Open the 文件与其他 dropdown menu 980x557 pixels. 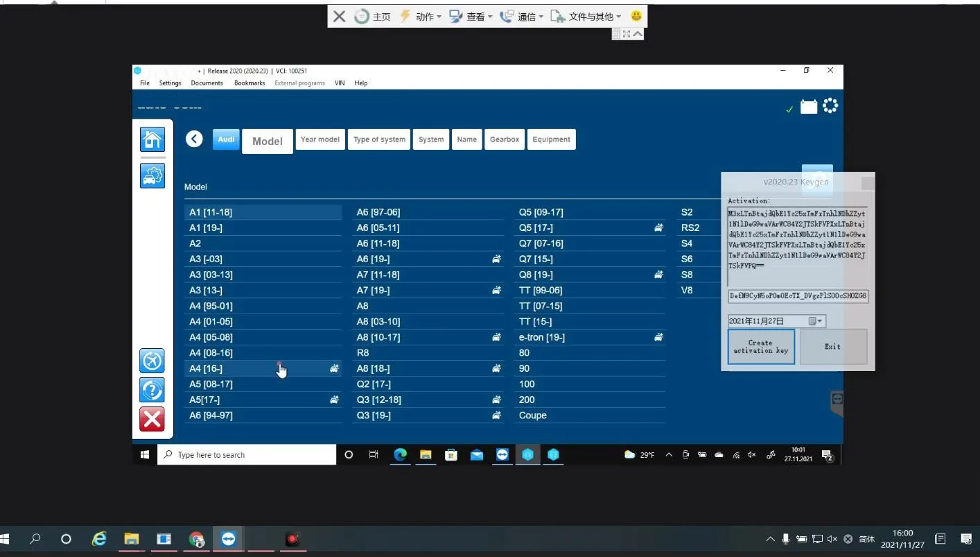pos(586,17)
